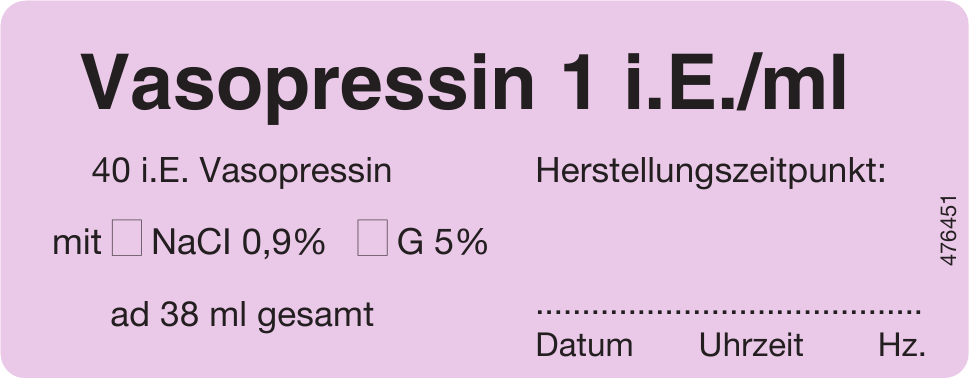
Task: Click the Herstellungszeitpunkt: label
Action: click(711, 172)
